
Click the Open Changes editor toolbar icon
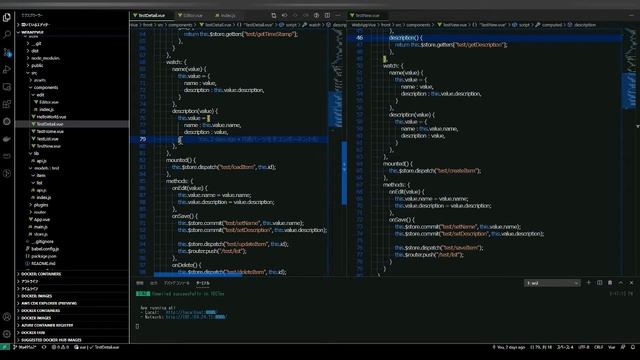pyautogui.click(x=274, y=16)
